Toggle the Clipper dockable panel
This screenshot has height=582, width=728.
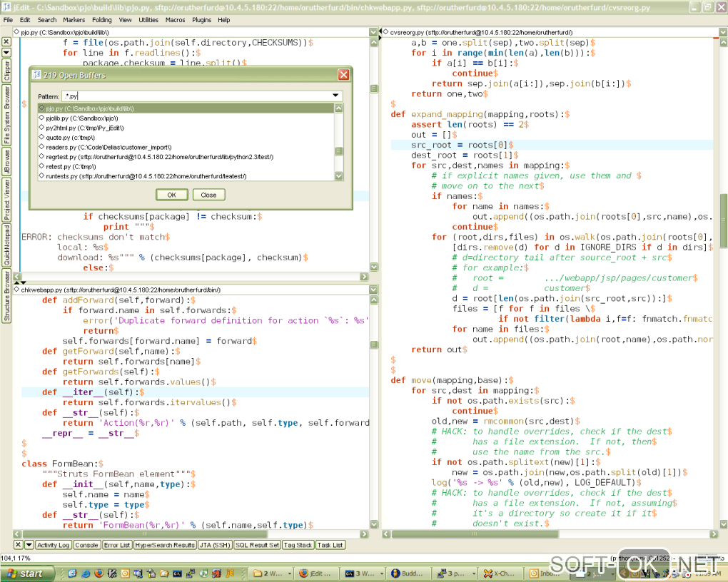pos(6,72)
